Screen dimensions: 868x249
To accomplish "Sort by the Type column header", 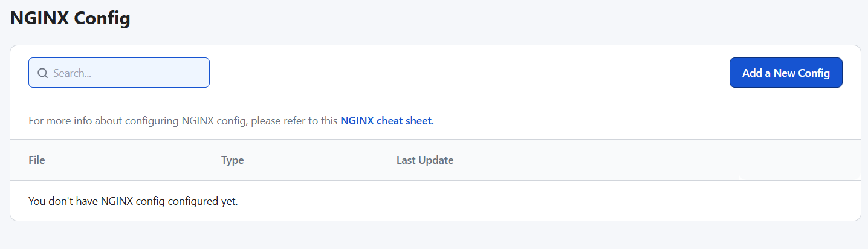I will click(x=232, y=160).
